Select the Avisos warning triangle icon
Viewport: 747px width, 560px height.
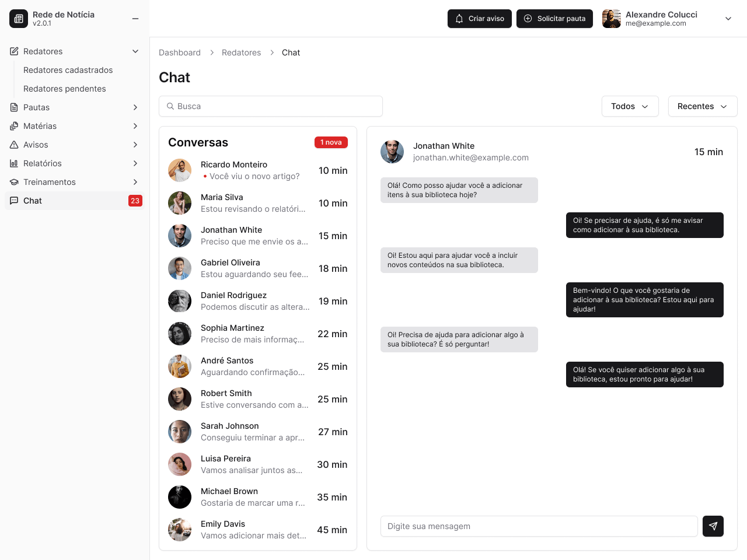13,145
